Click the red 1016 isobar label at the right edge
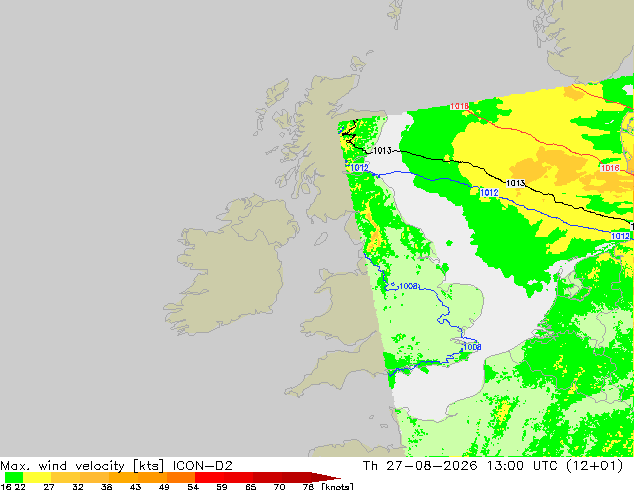 (610, 168)
